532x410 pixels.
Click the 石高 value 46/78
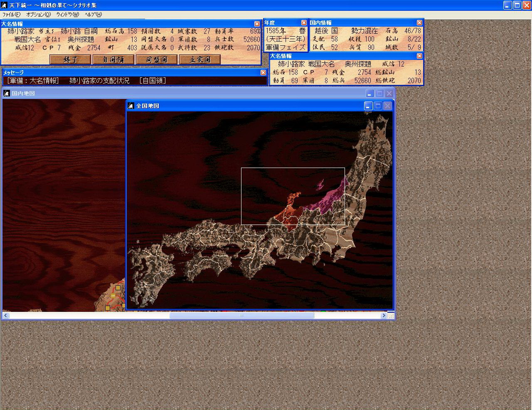pyautogui.click(x=413, y=31)
